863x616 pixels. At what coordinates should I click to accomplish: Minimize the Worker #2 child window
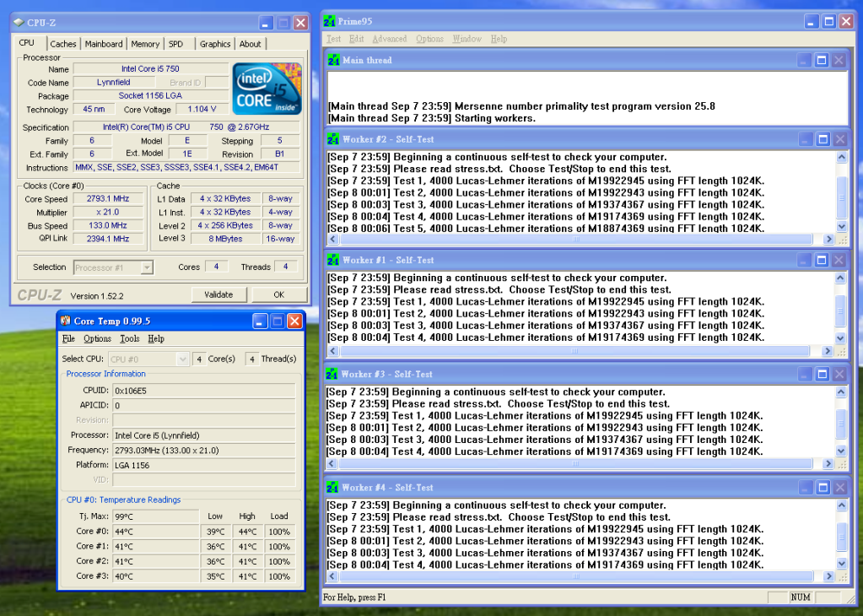(805, 139)
